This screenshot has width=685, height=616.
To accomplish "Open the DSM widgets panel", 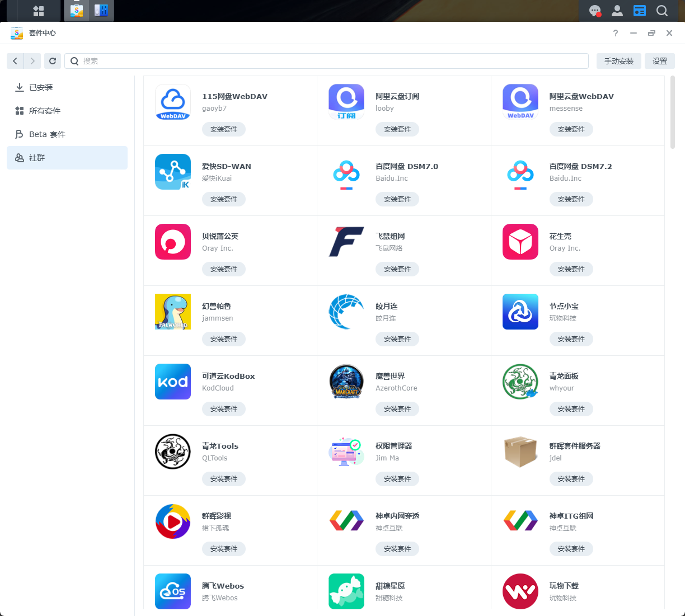I will coord(640,11).
